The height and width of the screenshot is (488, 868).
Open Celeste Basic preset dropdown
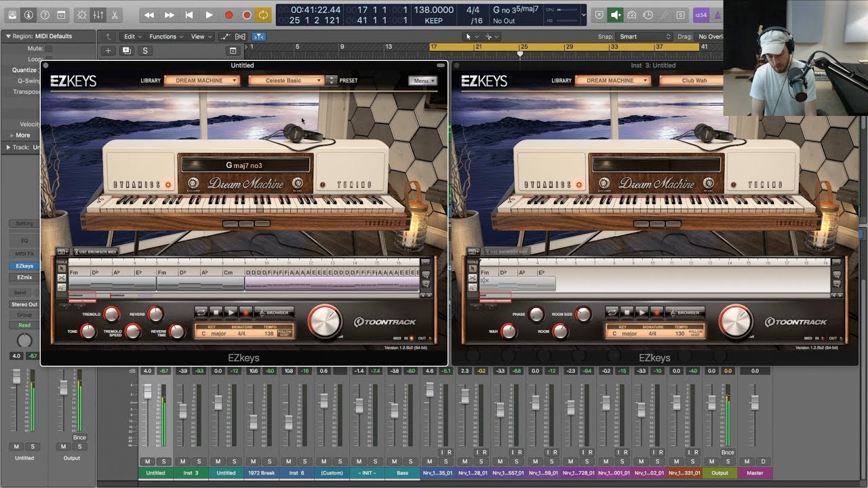286,80
